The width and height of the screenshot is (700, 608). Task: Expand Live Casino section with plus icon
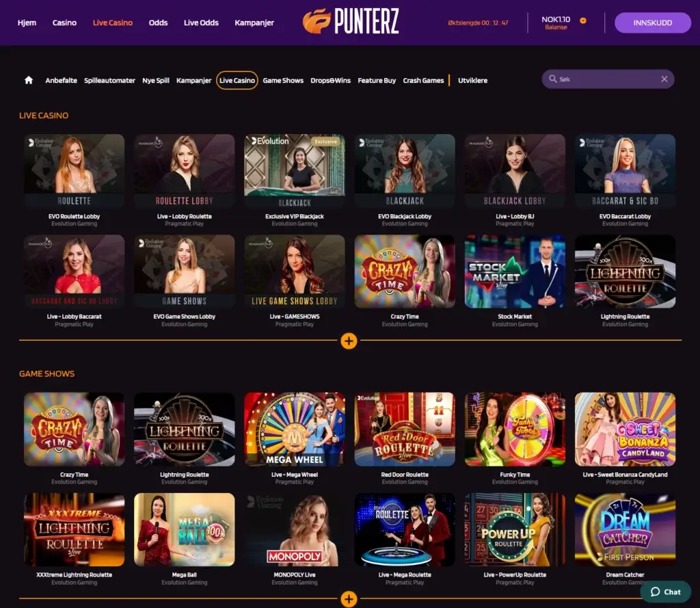point(349,341)
